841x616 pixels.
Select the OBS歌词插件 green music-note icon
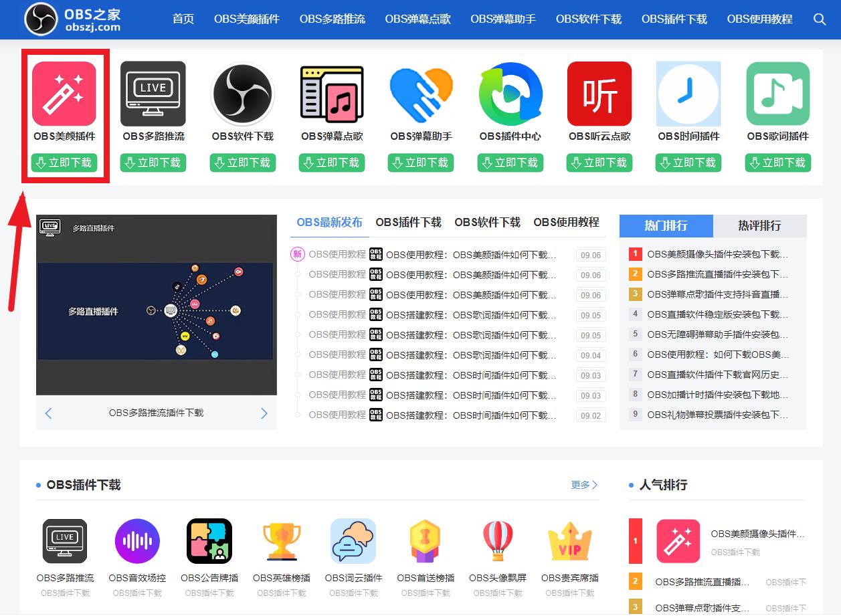point(777,92)
